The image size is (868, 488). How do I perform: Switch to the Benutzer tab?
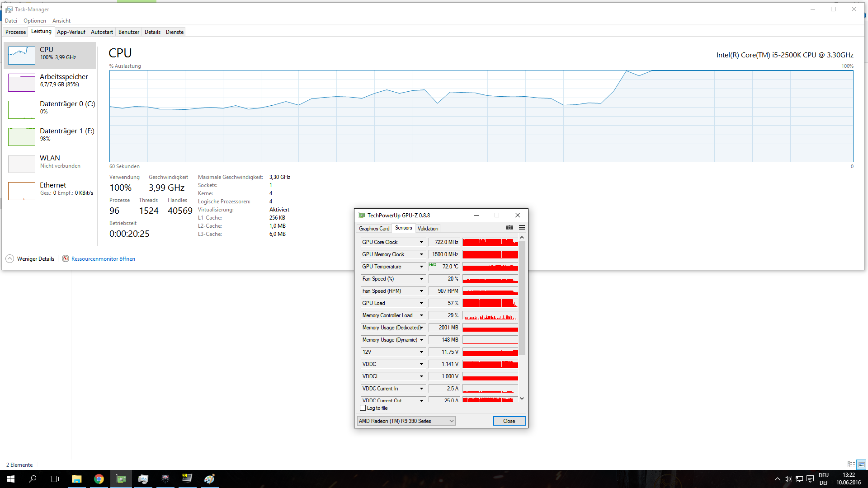(129, 32)
